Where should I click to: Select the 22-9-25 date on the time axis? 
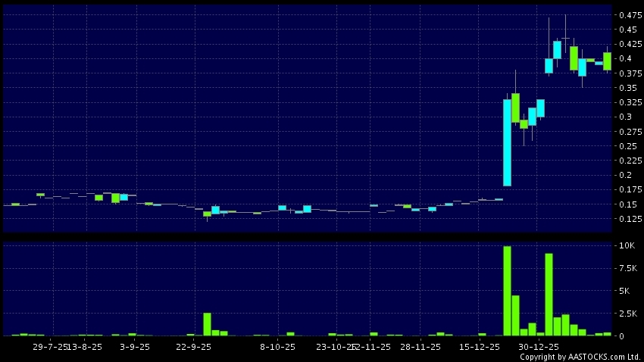194,347
